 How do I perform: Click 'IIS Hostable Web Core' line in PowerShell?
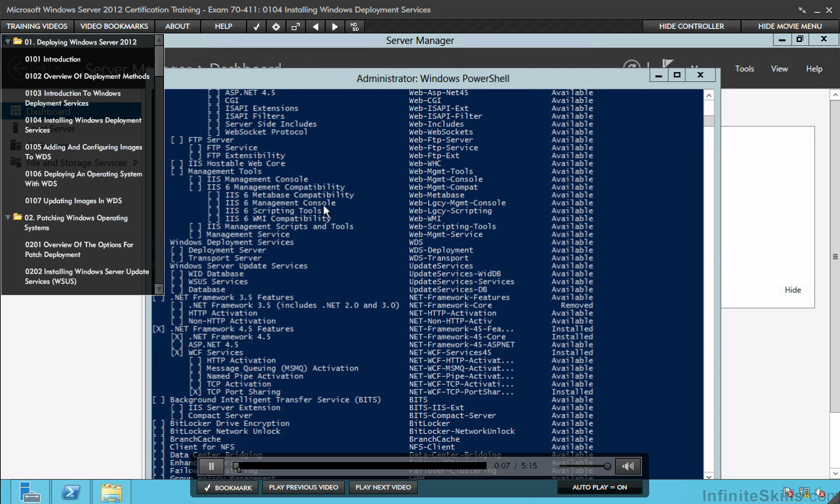tap(237, 163)
